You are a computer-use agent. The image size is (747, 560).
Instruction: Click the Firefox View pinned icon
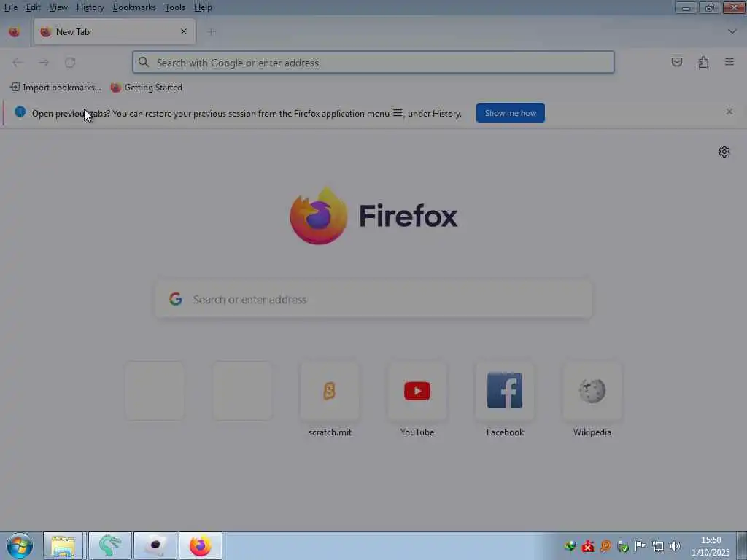(15, 32)
